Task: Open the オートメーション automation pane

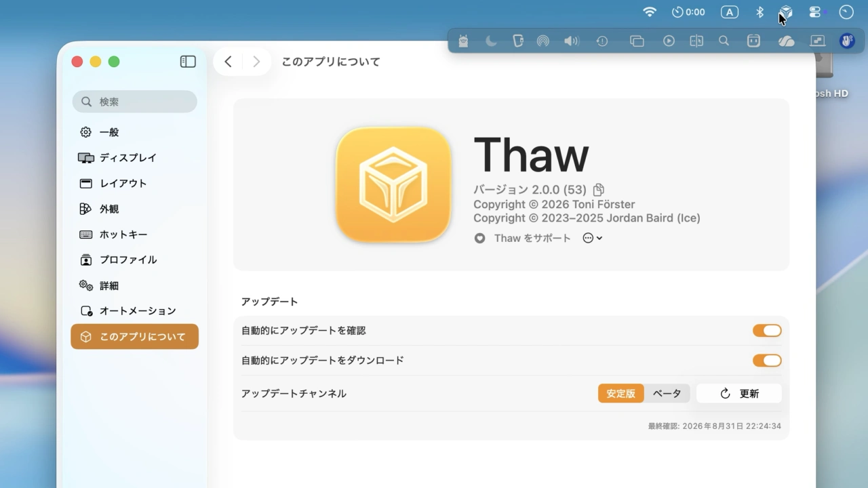Action: (134, 311)
